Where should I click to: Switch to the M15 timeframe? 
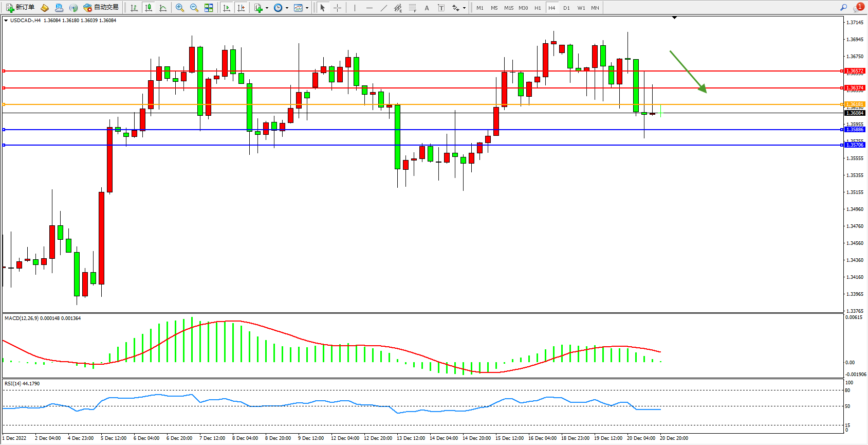[509, 8]
